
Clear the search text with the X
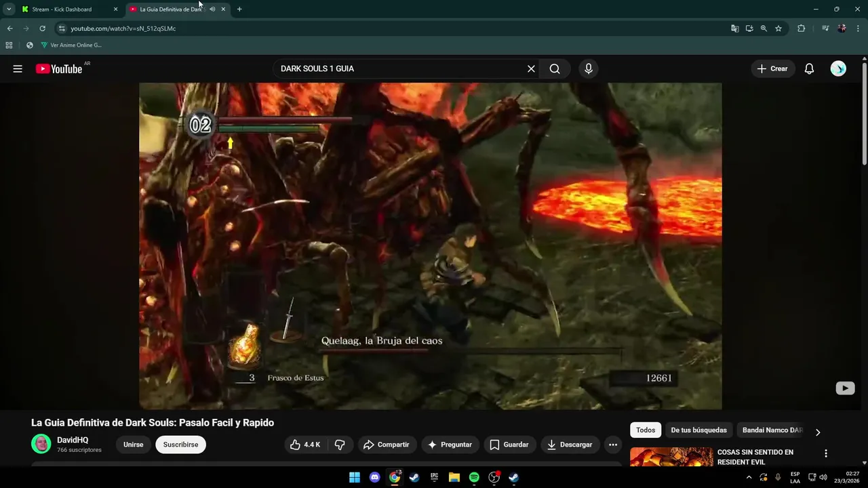click(531, 68)
